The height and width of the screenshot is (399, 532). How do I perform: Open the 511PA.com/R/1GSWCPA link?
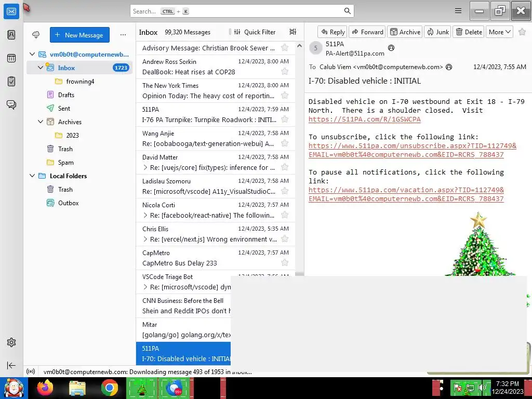[x=364, y=119]
